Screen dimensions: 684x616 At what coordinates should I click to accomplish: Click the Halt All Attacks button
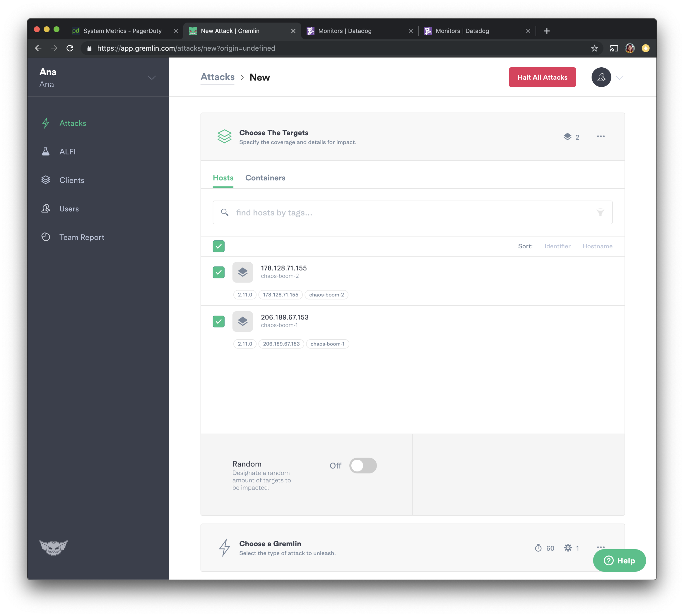pyautogui.click(x=542, y=77)
